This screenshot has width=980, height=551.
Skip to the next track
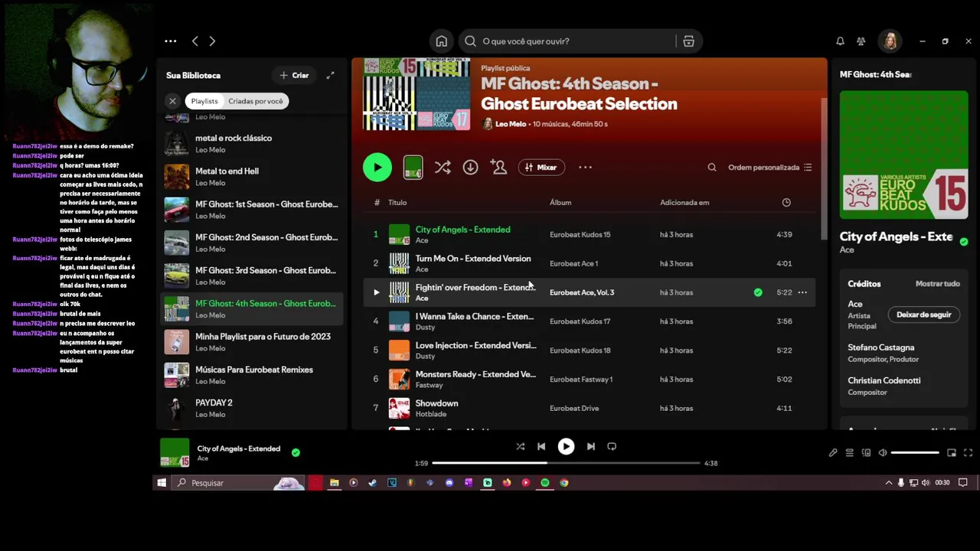click(x=590, y=446)
